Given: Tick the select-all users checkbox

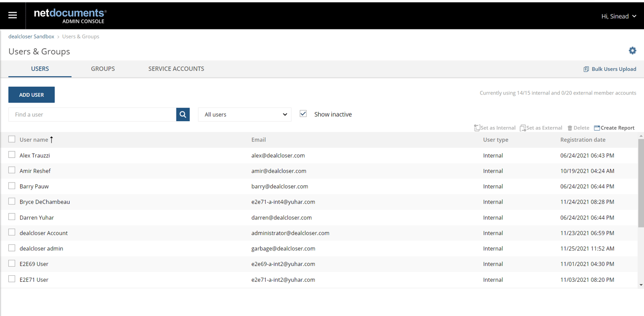Looking at the screenshot, I should coord(12,139).
